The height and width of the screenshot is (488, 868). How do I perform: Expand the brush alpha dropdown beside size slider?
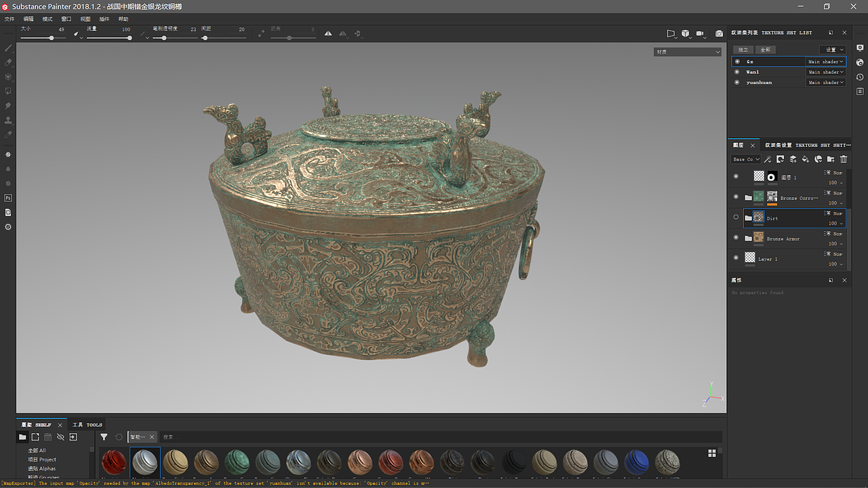click(x=77, y=33)
